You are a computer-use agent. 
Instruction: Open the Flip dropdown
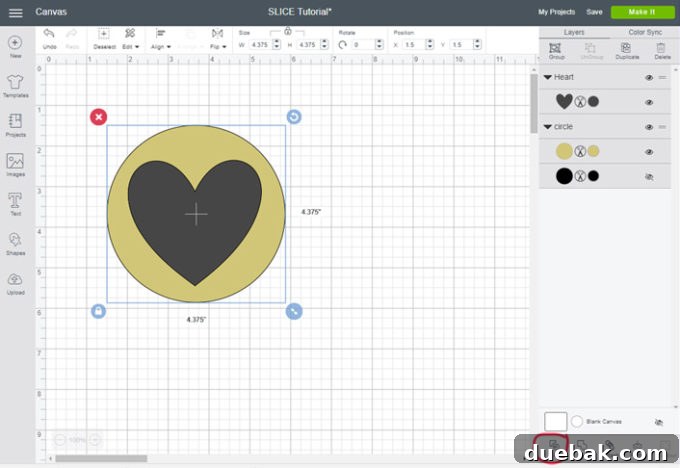pos(218,38)
